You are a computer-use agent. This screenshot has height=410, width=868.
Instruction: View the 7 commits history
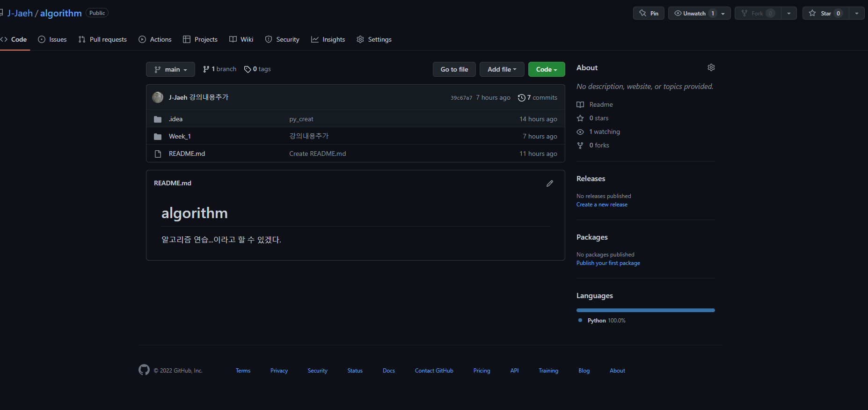click(x=538, y=98)
